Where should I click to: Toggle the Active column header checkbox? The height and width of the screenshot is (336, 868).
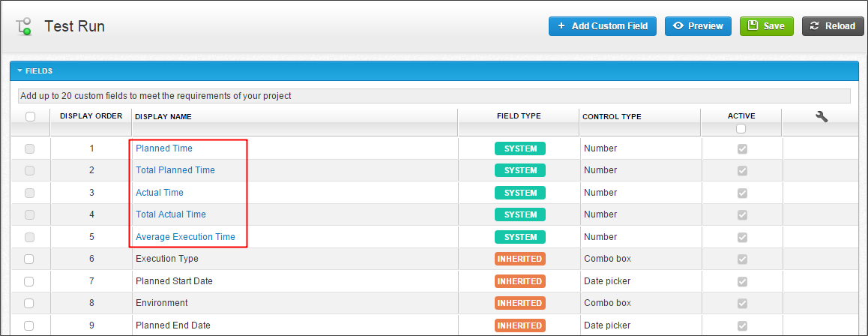[741, 128]
